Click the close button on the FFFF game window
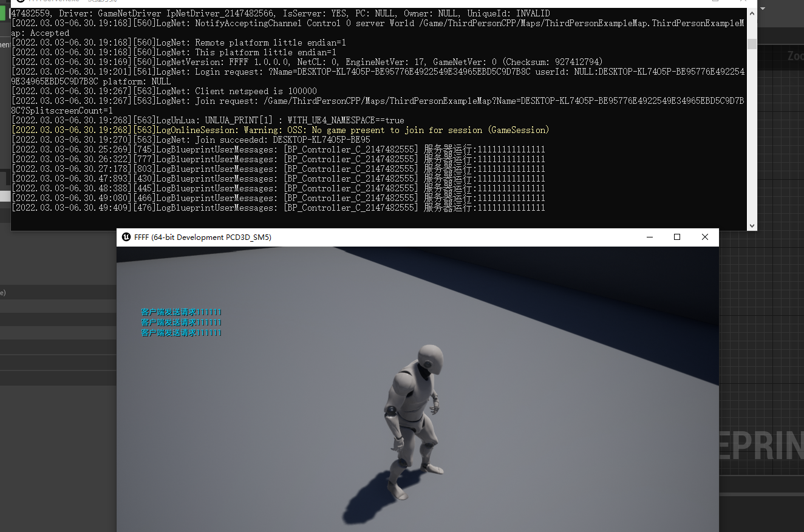This screenshot has width=804, height=532. point(704,237)
